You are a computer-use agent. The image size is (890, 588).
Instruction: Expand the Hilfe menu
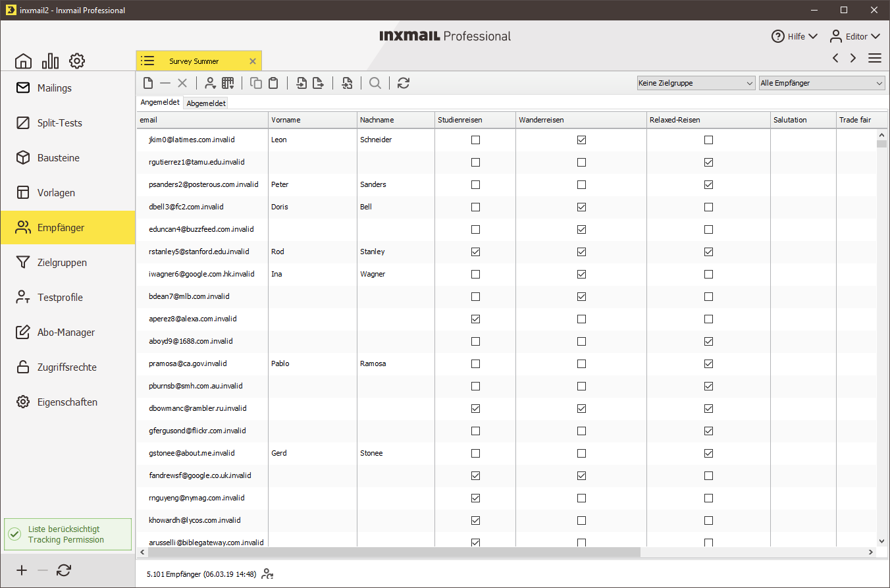tap(795, 36)
